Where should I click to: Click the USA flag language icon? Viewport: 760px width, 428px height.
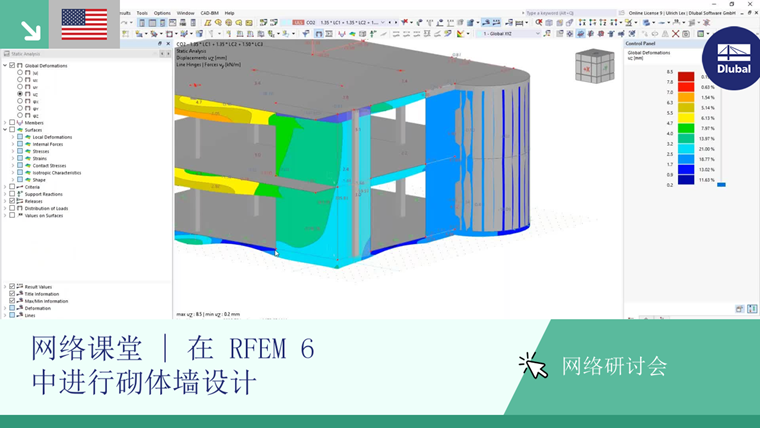click(84, 24)
